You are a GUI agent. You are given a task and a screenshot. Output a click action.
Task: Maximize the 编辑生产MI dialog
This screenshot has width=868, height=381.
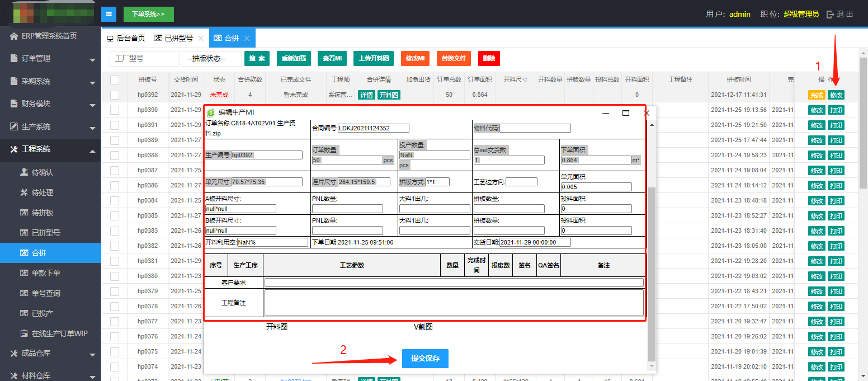click(x=626, y=113)
